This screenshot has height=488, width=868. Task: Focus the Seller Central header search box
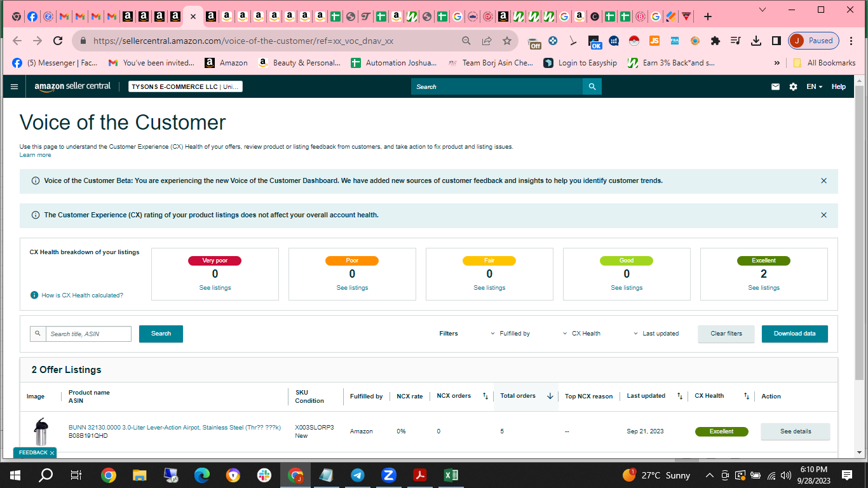(x=497, y=86)
